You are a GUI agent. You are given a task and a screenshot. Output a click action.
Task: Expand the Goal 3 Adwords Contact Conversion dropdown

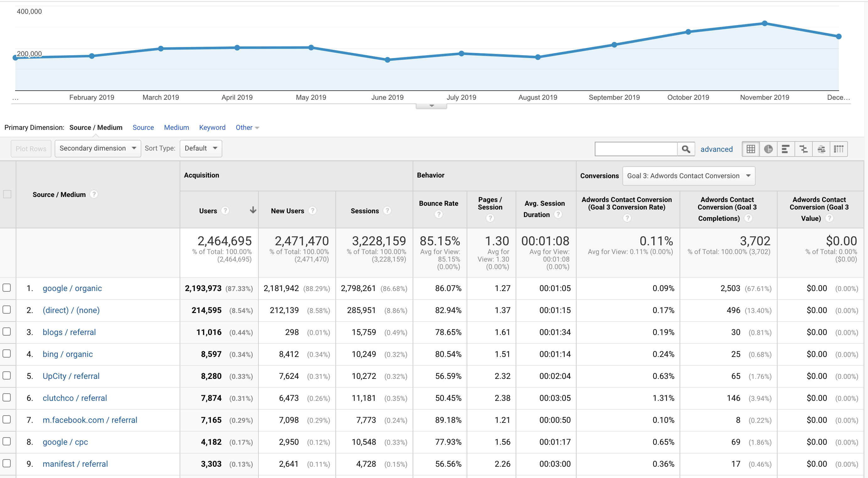point(688,176)
